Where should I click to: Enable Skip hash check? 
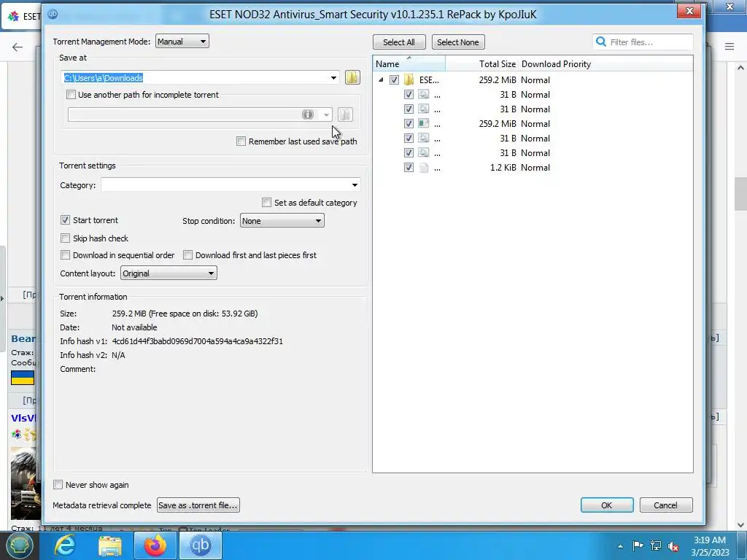point(65,238)
